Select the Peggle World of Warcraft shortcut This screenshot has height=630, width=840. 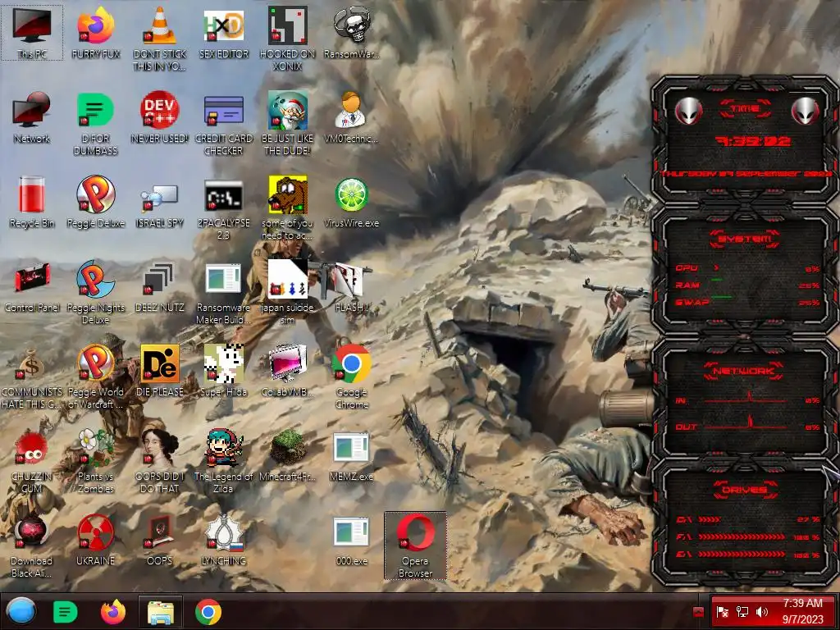[95, 377]
